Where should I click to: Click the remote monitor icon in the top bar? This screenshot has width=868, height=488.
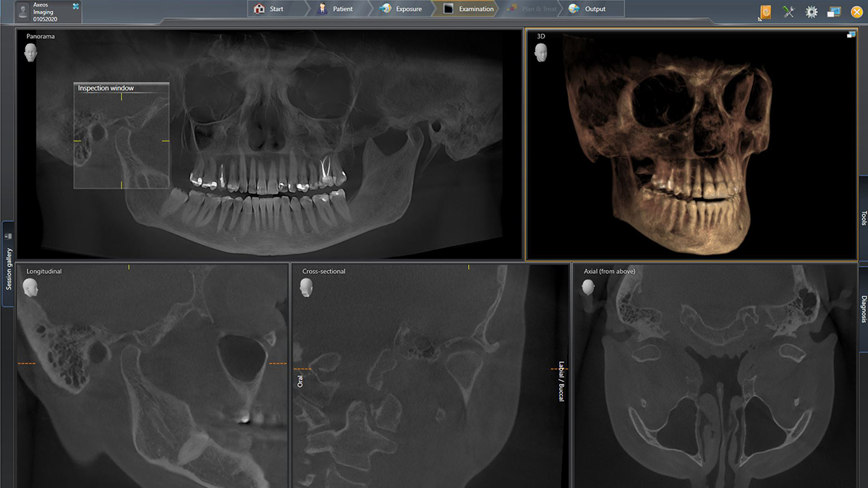tap(835, 12)
